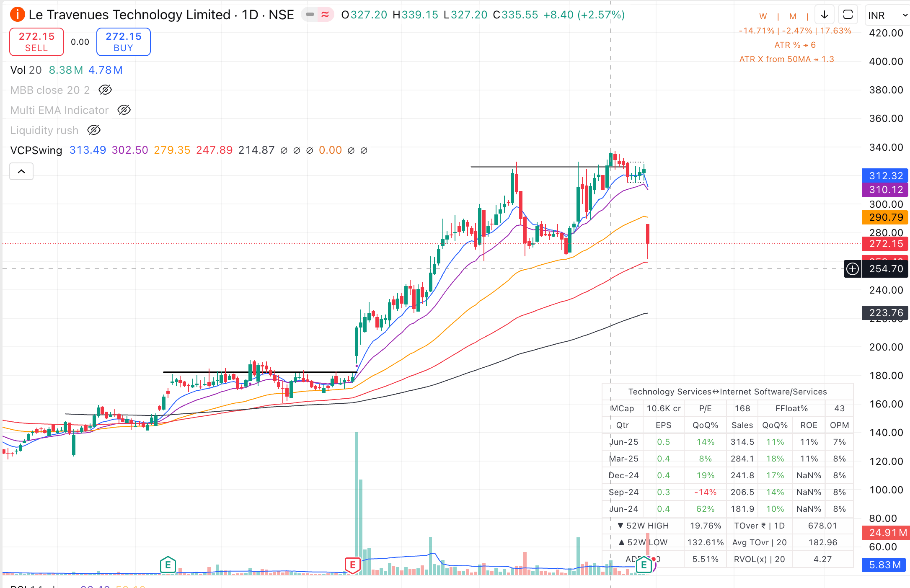
Task: Click the red earnings E marker mid-chart
Action: tap(353, 565)
